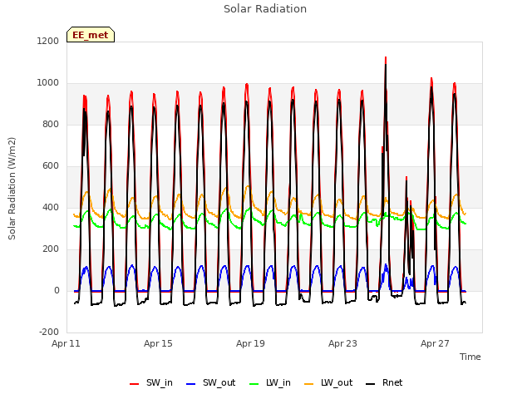The image size is (532, 399).
Task: Click the Apr 11 x-axis label
Action: click(66, 343)
